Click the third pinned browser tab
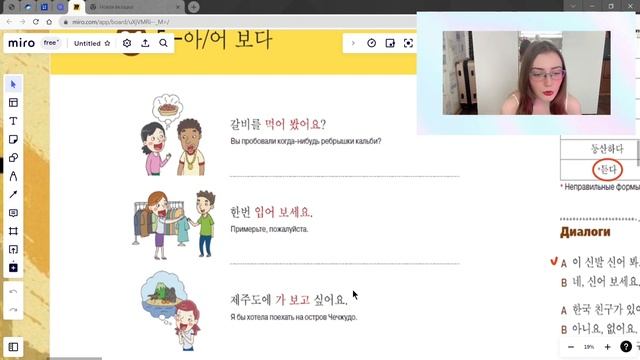This screenshot has height=360, width=640. click(44, 7)
